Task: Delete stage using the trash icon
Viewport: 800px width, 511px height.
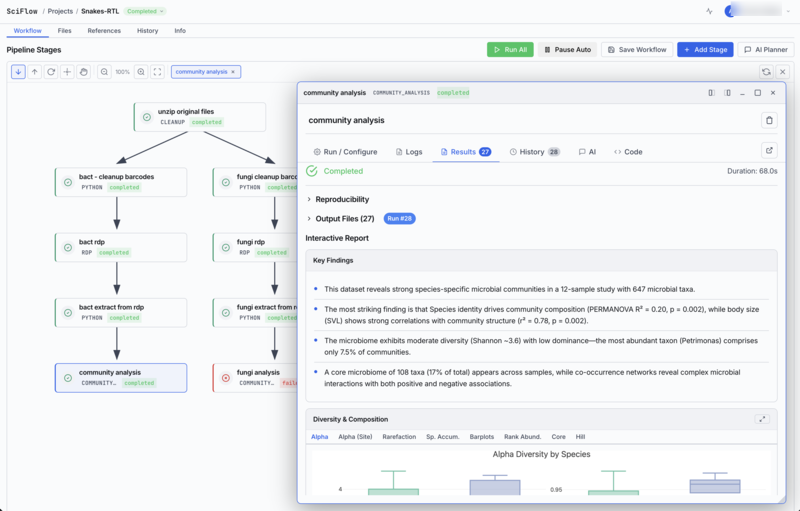Action: tap(769, 121)
